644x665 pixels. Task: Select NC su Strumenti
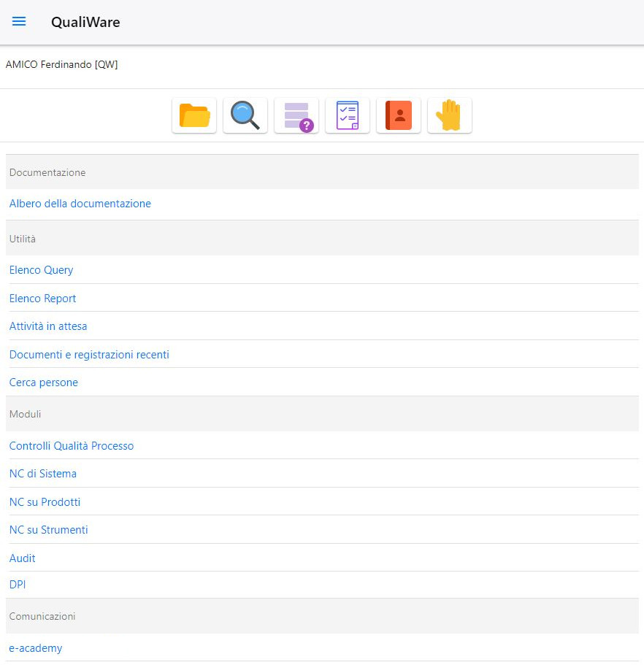pos(49,530)
